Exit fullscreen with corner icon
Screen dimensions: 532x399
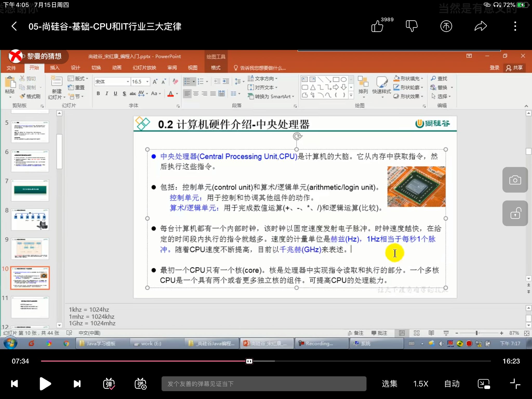click(x=515, y=384)
